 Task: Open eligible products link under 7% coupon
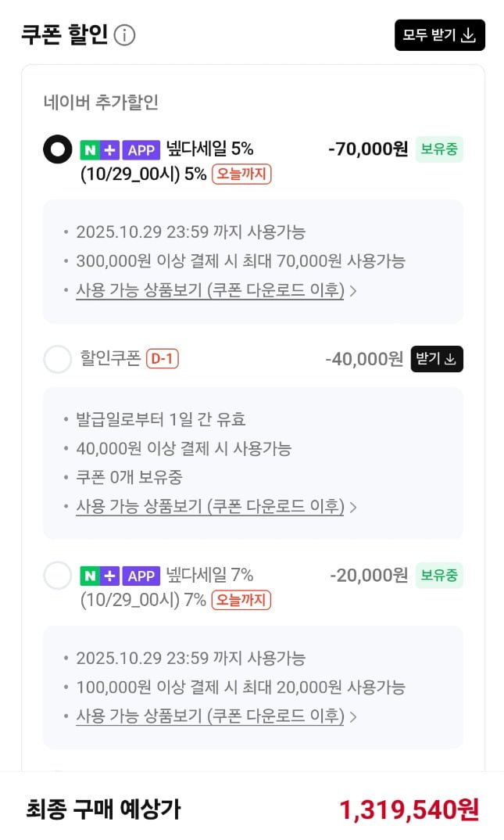click(210, 716)
